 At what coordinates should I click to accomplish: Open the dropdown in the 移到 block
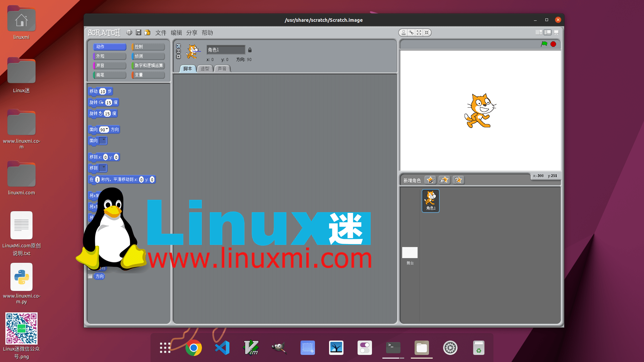tap(103, 168)
